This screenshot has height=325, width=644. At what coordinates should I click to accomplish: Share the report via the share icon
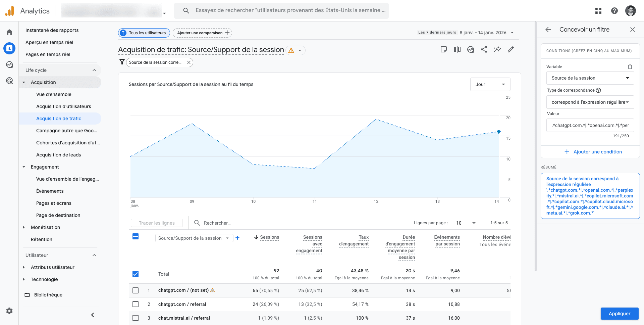[x=484, y=49]
